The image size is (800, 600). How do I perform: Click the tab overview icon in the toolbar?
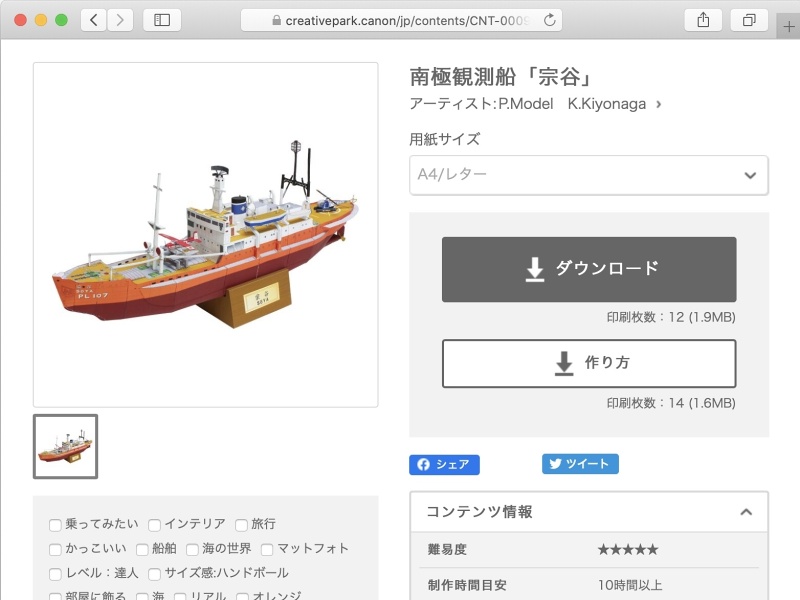coord(749,18)
